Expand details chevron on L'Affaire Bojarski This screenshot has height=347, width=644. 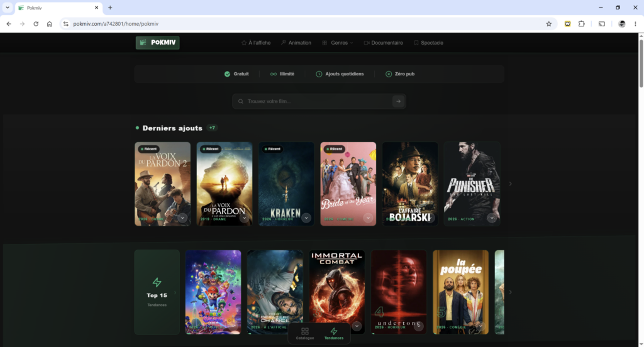pos(430,218)
